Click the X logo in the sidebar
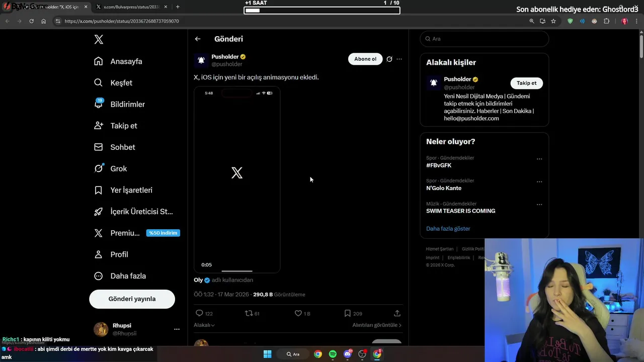 coord(99,40)
